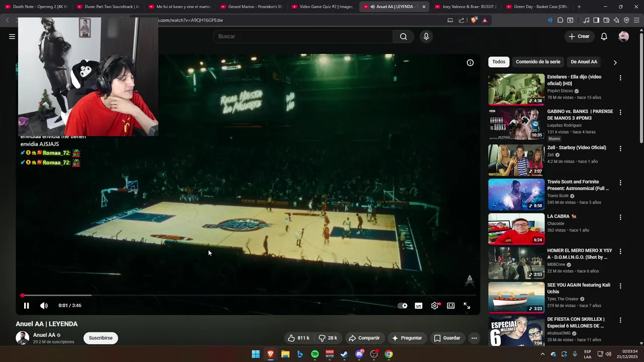Click the video progress bar
This screenshot has height=362, width=644.
[x=248, y=295]
